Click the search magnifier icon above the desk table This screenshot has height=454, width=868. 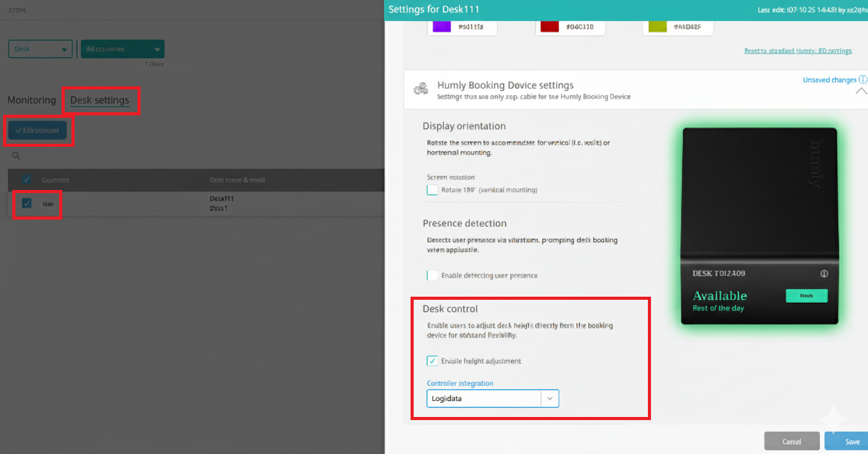pos(16,156)
